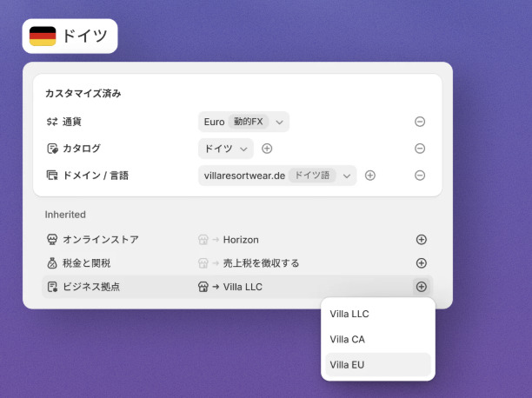The height and width of the screenshot is (398, 532).
Task: Click the German flag icon
Action: point(43,36)
